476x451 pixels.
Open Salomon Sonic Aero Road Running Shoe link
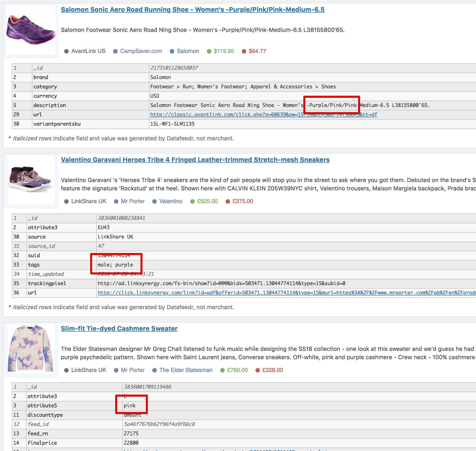(193, 10)
